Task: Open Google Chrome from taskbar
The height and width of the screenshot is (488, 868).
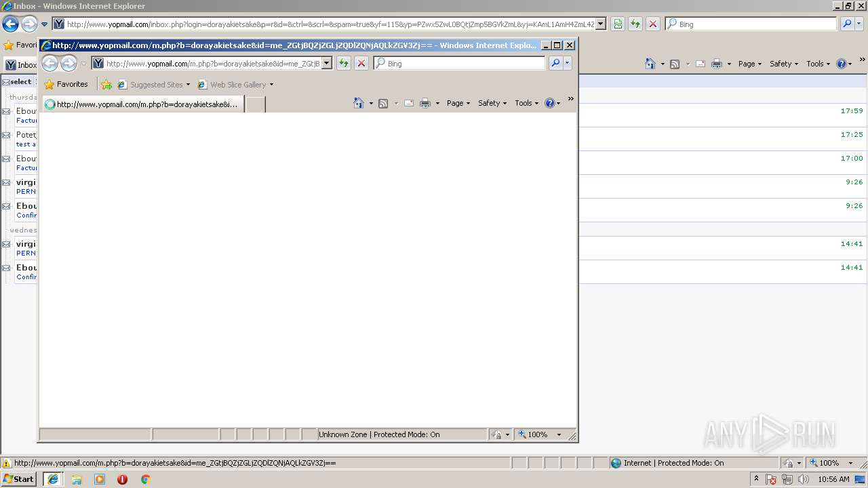Action: tap(145, 479)
